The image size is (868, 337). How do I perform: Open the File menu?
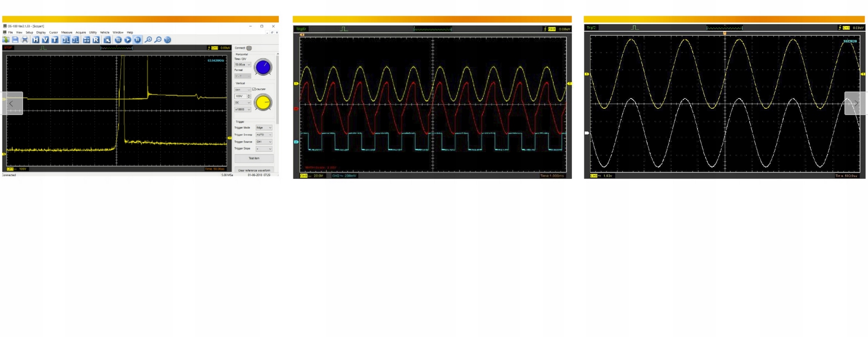click(x=10, y=33)
